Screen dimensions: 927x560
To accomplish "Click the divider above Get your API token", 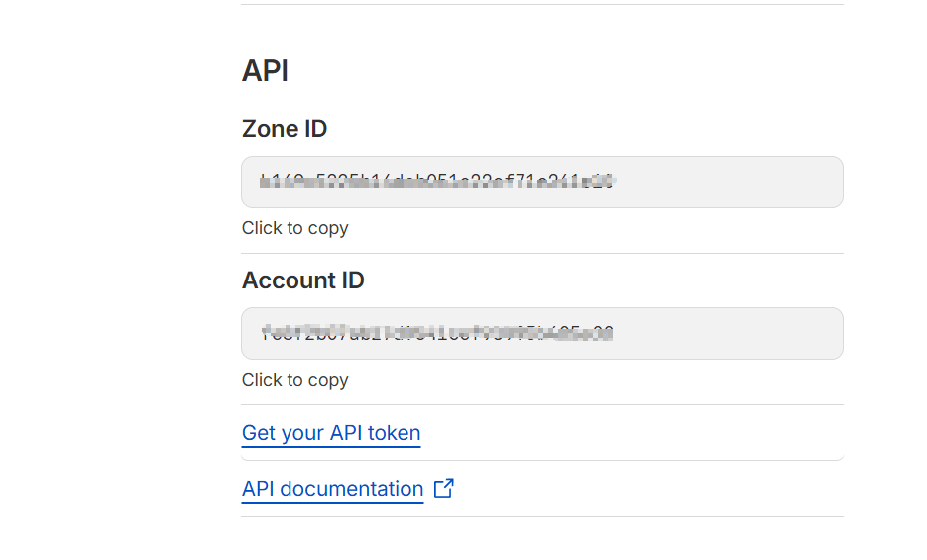I will click(x=541, y=404).
